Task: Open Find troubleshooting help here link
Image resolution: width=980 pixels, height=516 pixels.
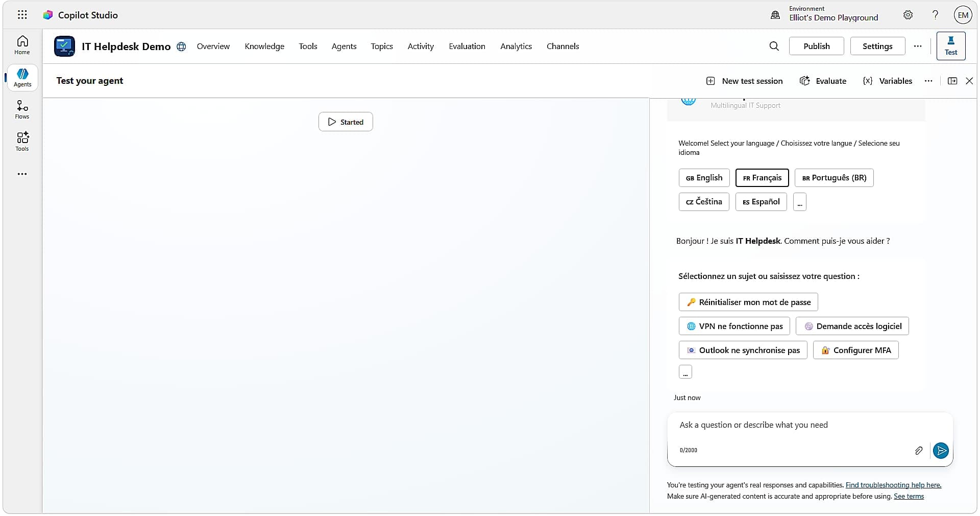Action: [x=893, y=485]
